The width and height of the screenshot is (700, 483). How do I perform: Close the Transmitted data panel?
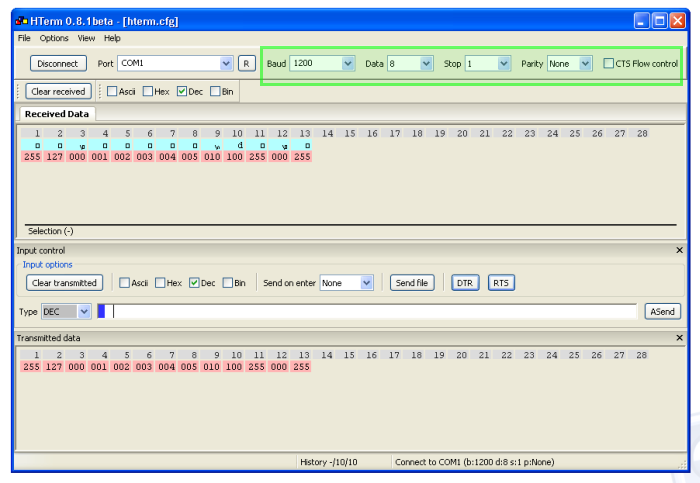point(679,338)
